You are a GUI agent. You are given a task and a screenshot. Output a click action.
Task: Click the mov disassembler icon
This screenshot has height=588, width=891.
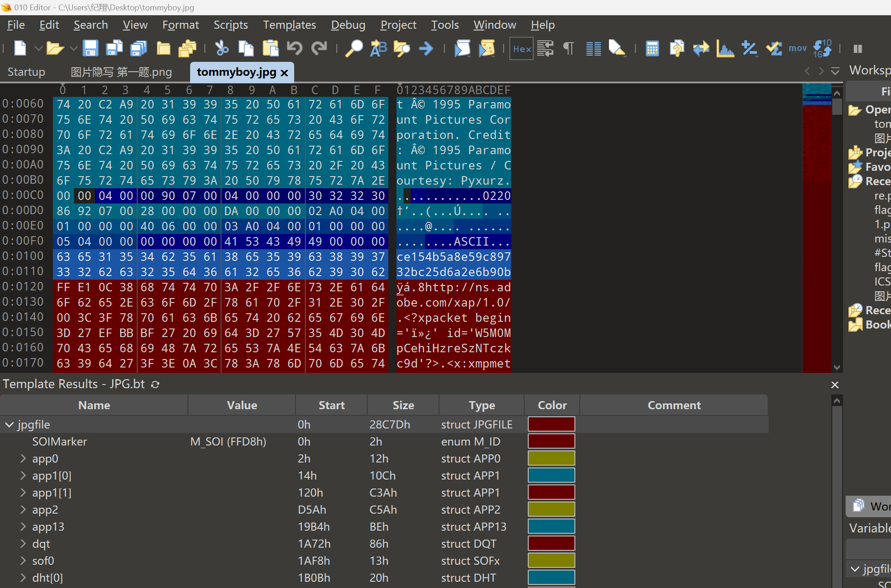click(798, 48)
